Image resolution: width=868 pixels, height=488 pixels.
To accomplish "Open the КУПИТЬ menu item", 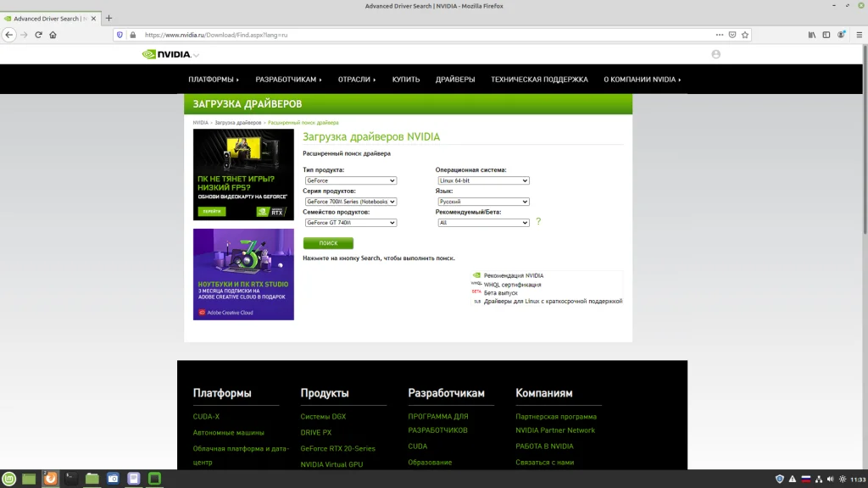I will 406,79.
